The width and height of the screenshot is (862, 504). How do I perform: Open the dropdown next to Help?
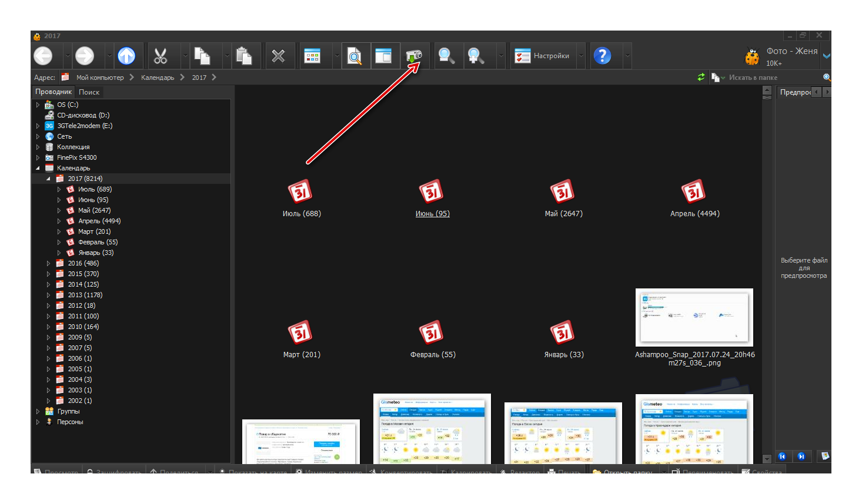[x=627, y=56]
